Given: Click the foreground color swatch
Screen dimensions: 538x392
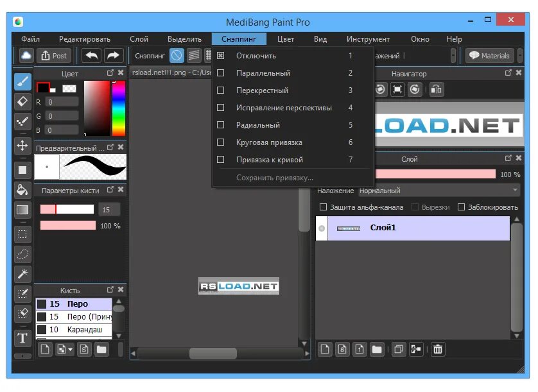Looking at the screenshot, I should coord(43,87).
